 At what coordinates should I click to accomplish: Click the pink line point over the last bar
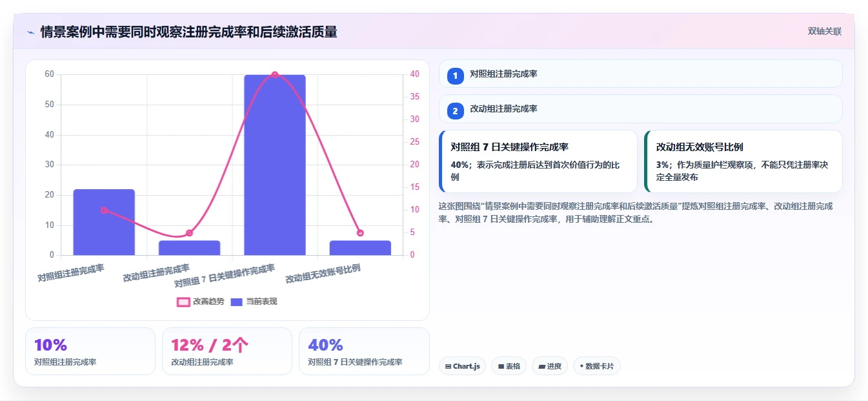(360, 232)
